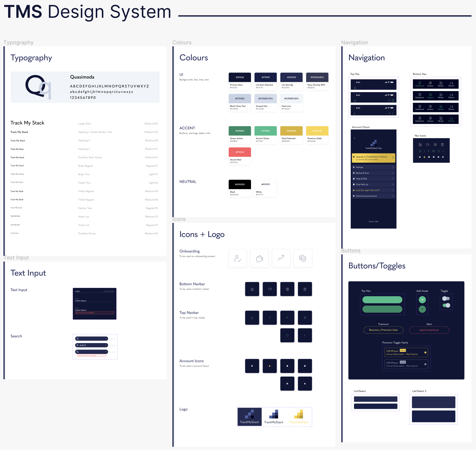Pick the Accent Red #FF5C61 swatch
This screenshot has height=450, width=476.
pyautogui.click(x=240, y=156)
